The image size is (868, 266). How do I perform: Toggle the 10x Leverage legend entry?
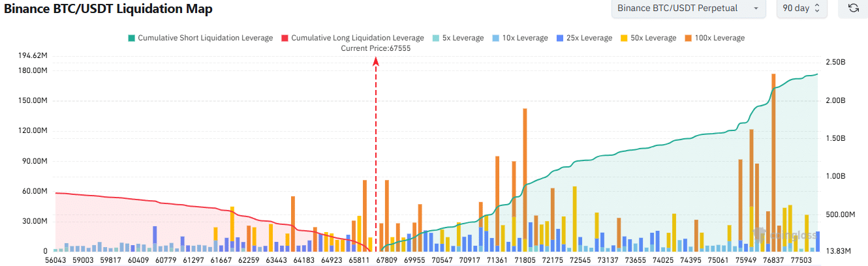coord(527,38)
